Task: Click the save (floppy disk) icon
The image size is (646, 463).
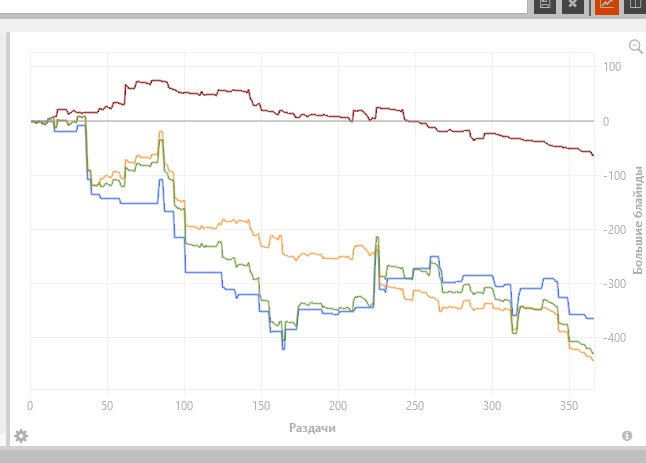Action: [x=544, y=4]
